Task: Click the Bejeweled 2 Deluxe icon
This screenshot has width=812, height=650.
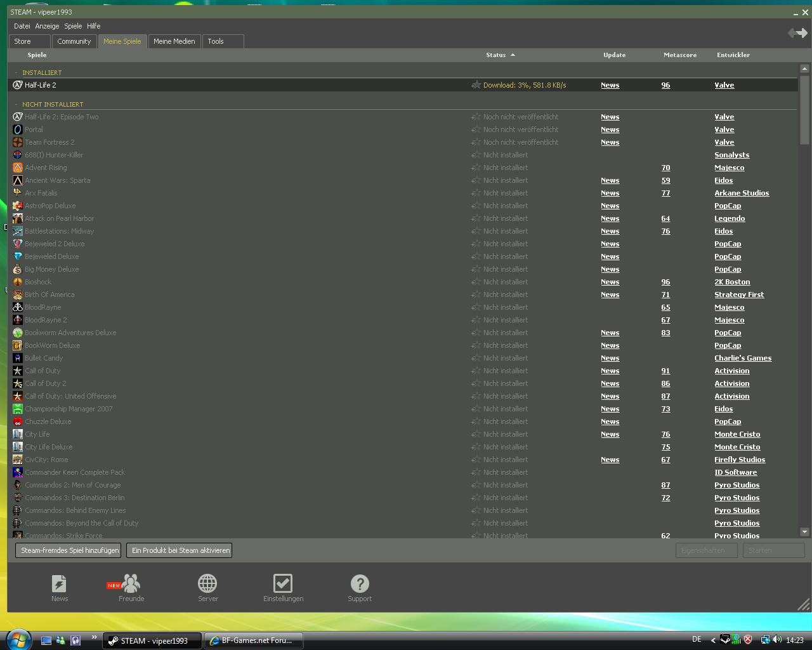Action: pyautogui.click(x=18, y=244)
